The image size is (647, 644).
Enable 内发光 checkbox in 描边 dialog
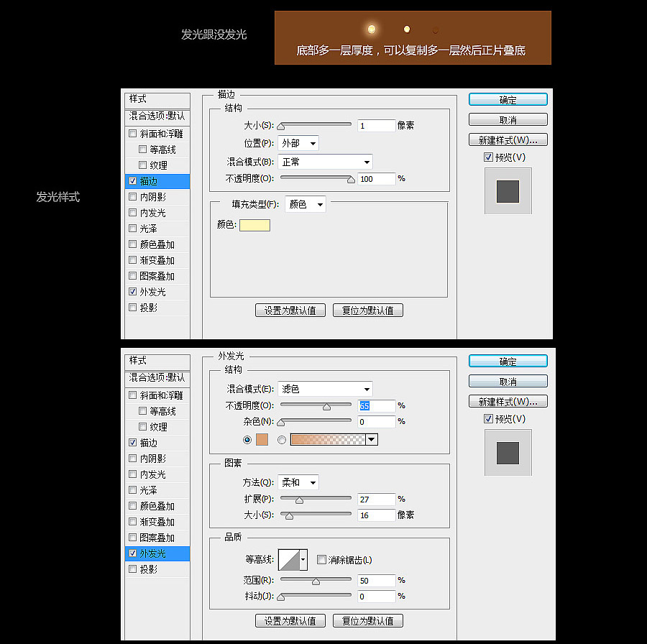pyautogui.click(x=132, y=213)
